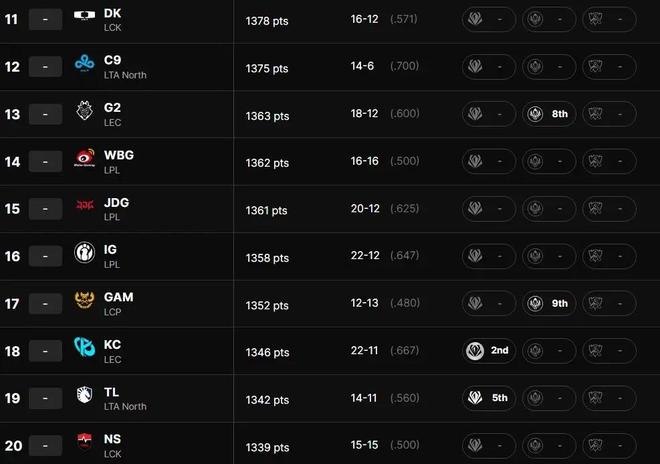
Task: Open the WBG team name link
Action: pyautogui.click(x=119, y=155)
